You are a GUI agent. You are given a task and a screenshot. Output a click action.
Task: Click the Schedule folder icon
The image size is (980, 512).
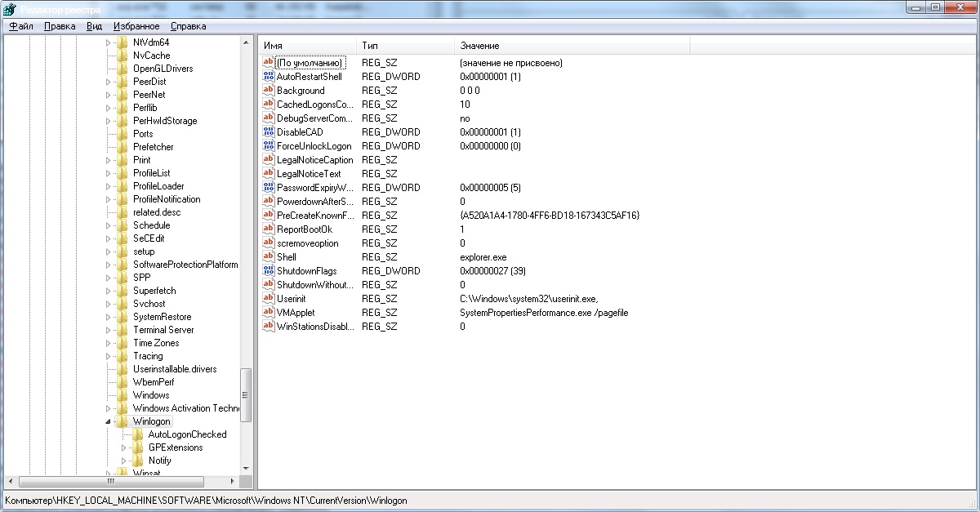(122, 225)
